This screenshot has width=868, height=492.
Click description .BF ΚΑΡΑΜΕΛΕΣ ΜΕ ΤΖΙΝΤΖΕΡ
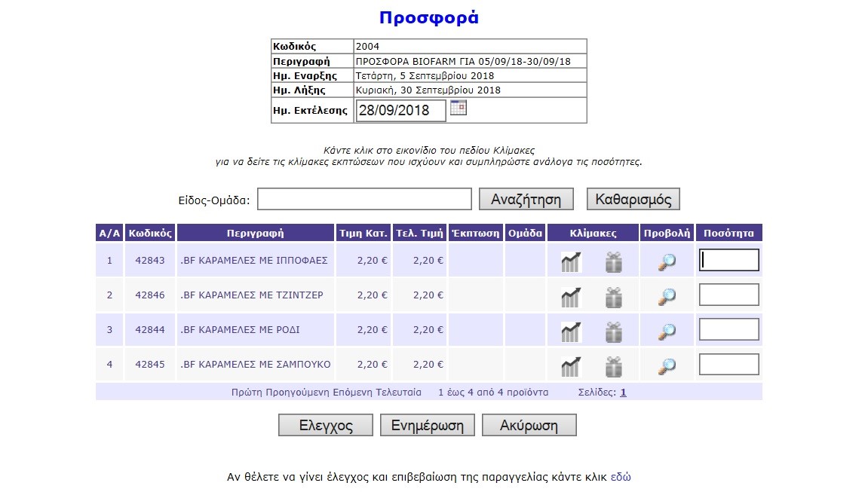pos(252,295)
